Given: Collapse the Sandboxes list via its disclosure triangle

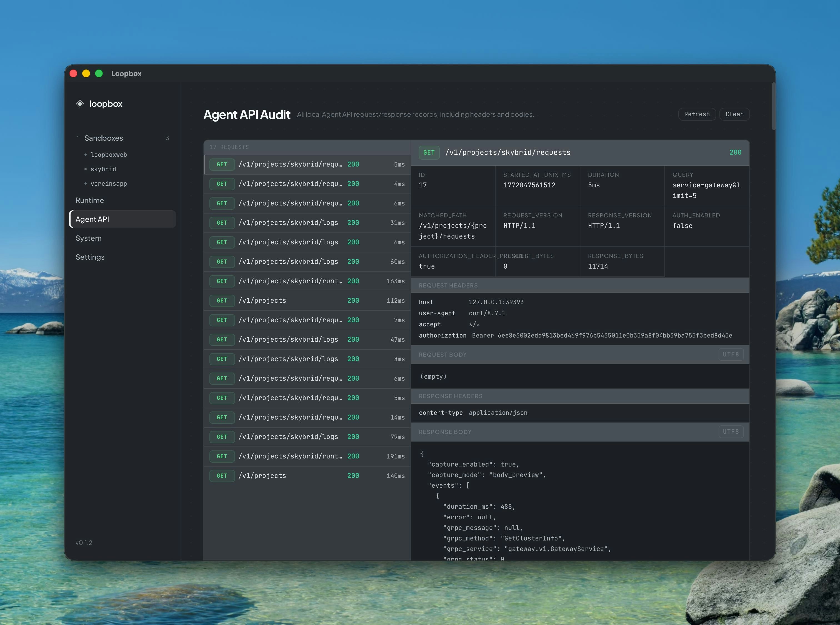Looking at the screenshot, I should [77, 137].
